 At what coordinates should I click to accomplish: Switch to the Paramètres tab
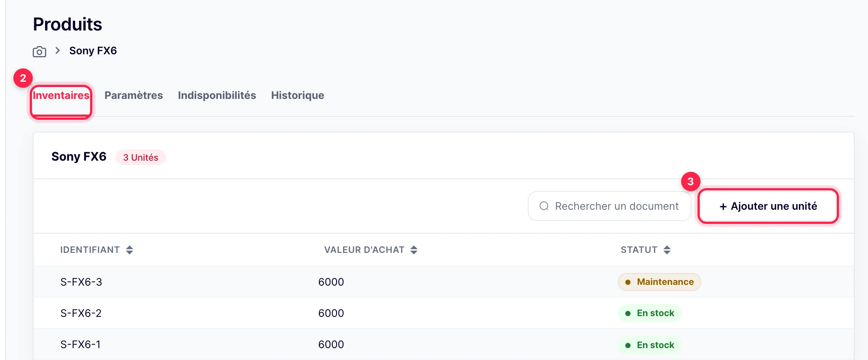[x=134, y=96]
